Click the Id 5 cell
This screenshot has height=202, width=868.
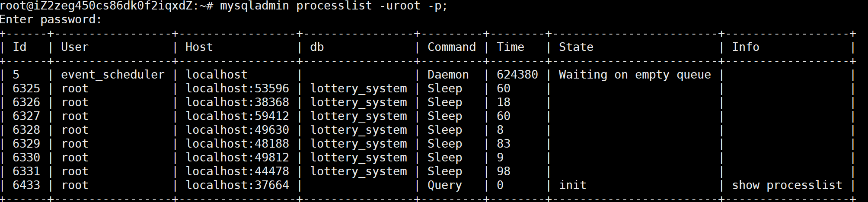16,75
